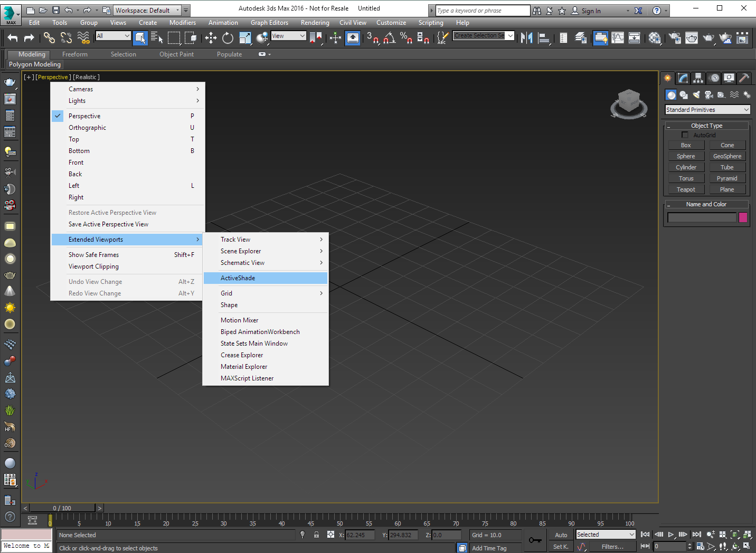The width and height of the screenshot is (756, 553).
Task: Switch to the Display panel tab
Action: coord(729,78)
